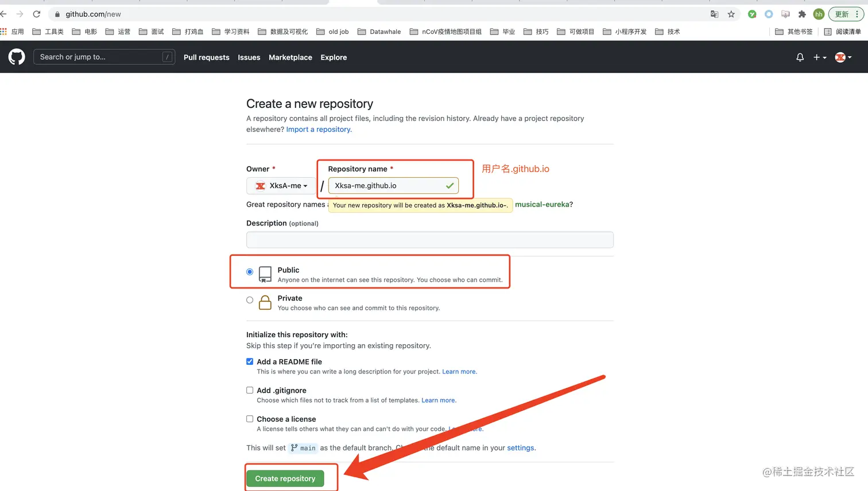Go to Pull requests
The image size is (868, 491).
[x=206, y=57]
